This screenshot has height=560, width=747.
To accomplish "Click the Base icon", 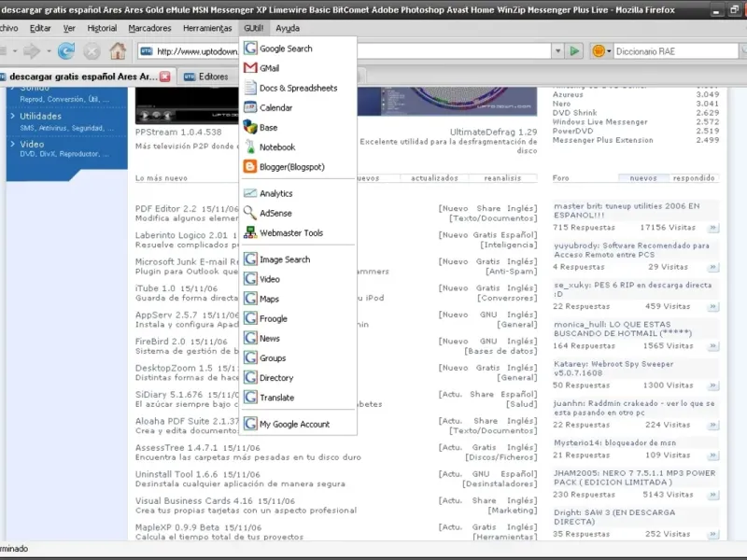I will pyautogui.click(x=250, y=127).
